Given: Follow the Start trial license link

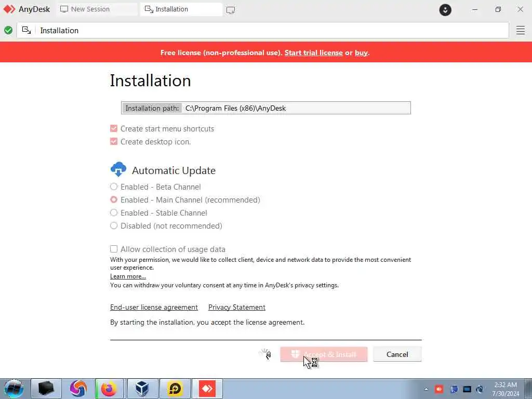Looking at the screenshot, I should (x=313, y=52).
